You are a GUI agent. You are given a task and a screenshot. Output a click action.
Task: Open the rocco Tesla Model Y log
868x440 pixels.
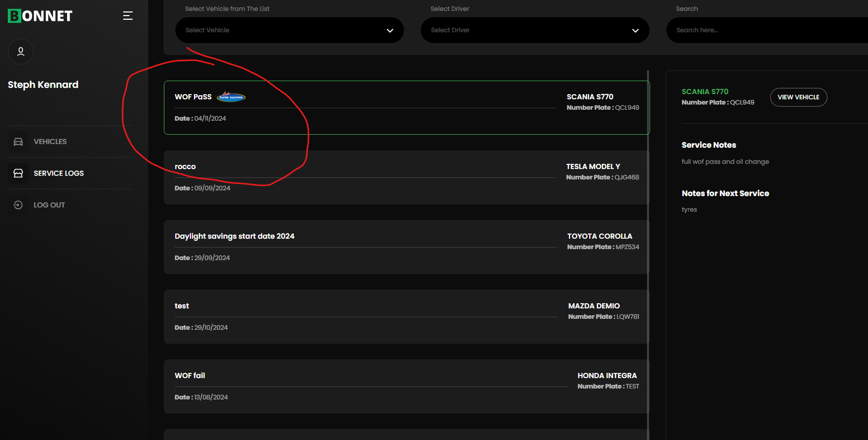(406, 177)
